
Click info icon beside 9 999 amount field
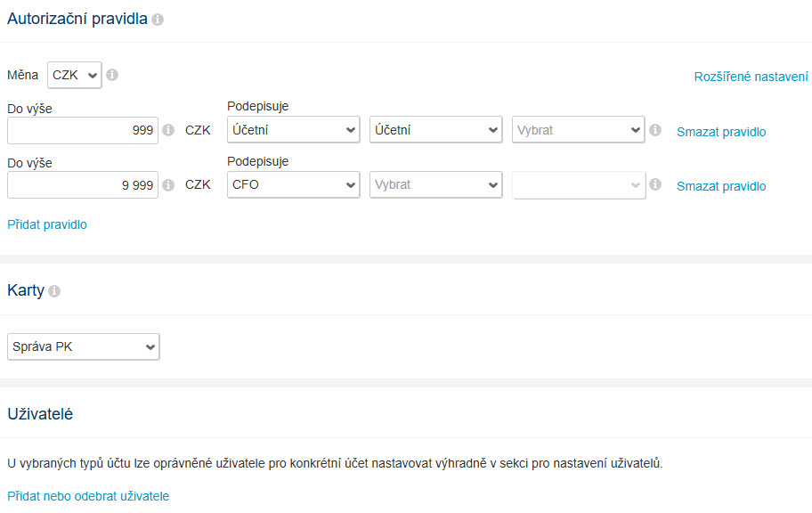pos(168,185)
